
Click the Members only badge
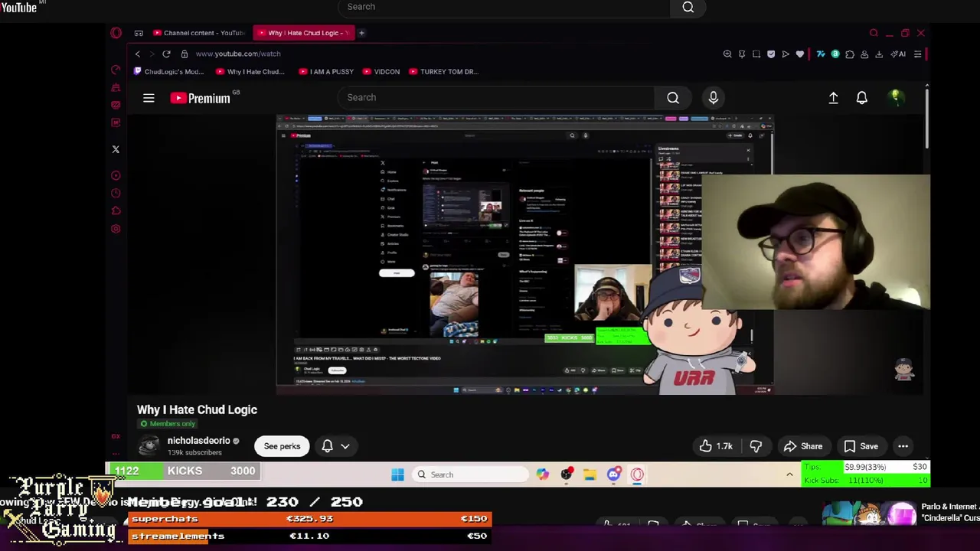[167, 424]
